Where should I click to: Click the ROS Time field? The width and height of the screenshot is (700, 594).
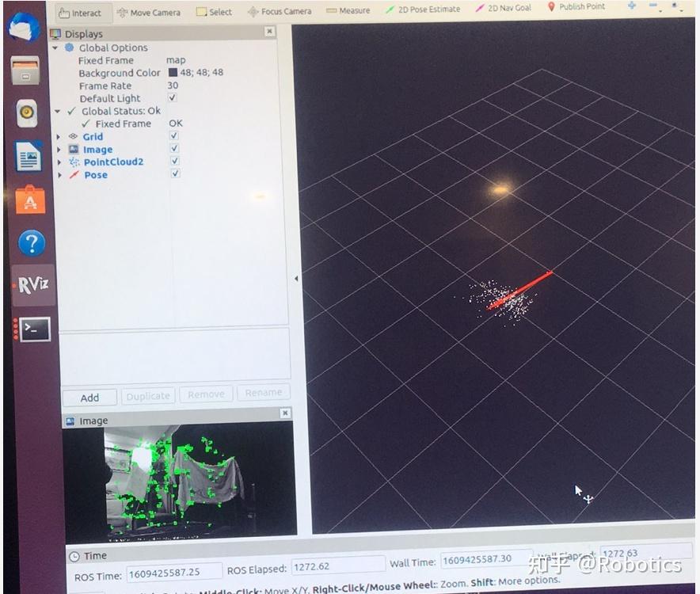pos(174,572)
